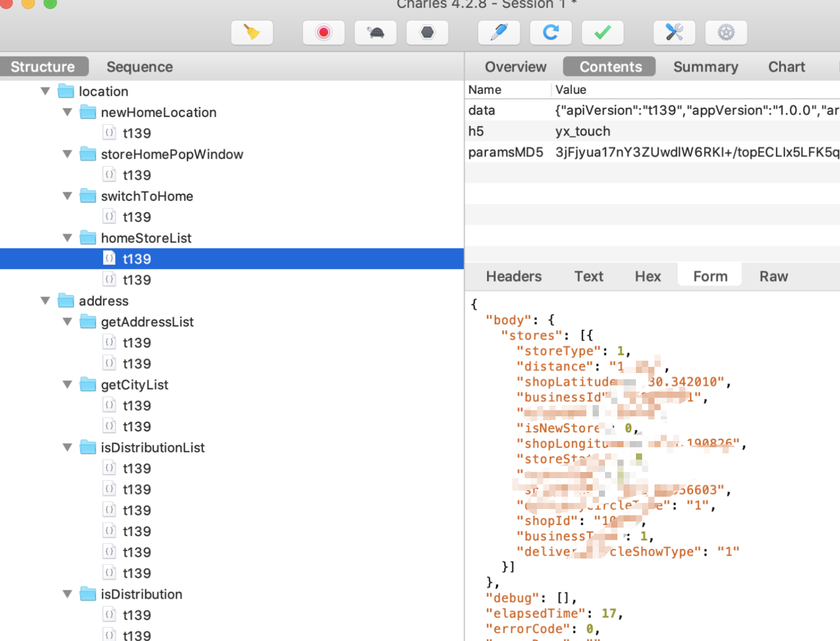Select the getAddressList folder icon
Screen dimensions: 840x641
[x=88, y=322]
